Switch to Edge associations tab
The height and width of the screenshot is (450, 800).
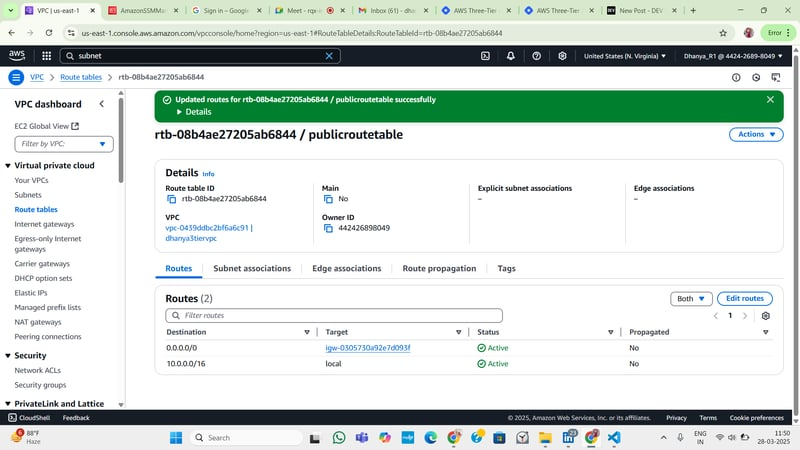coord(346,268)
